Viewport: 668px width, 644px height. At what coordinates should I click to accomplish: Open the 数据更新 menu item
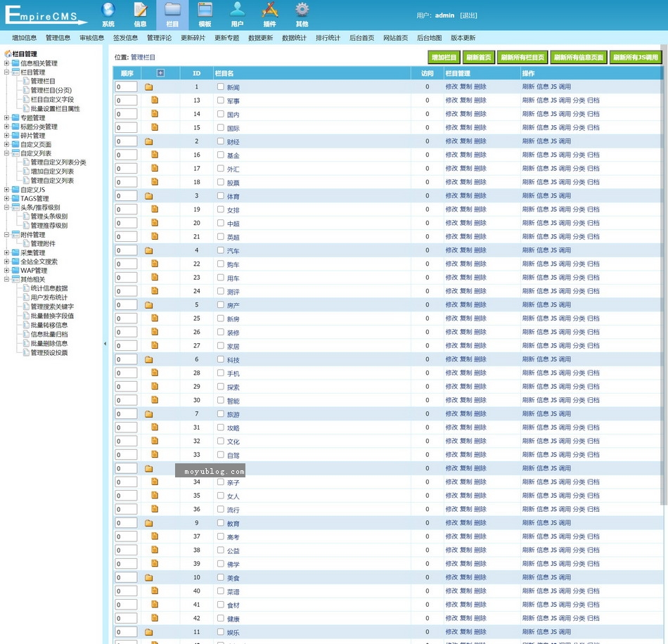pos(260,38)
